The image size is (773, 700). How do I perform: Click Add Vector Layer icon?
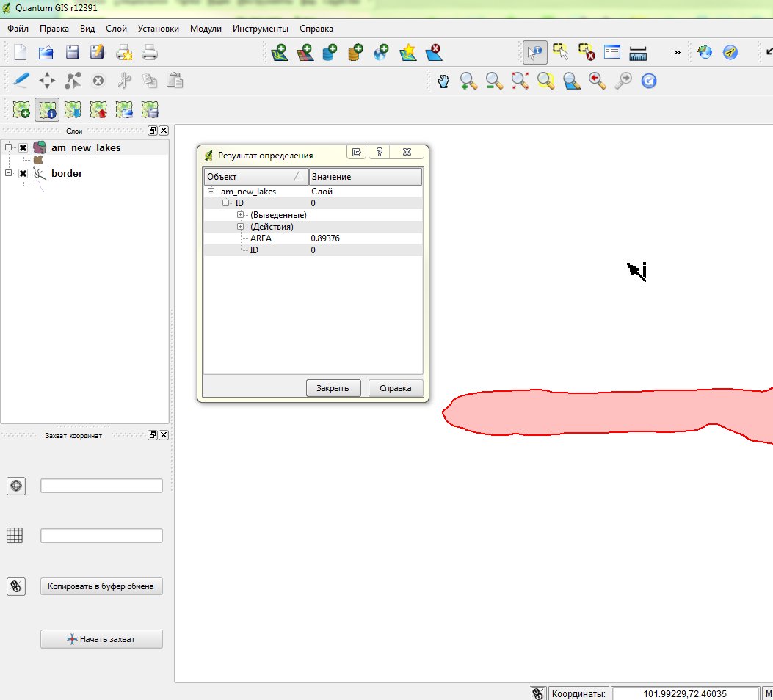(279, 52)
